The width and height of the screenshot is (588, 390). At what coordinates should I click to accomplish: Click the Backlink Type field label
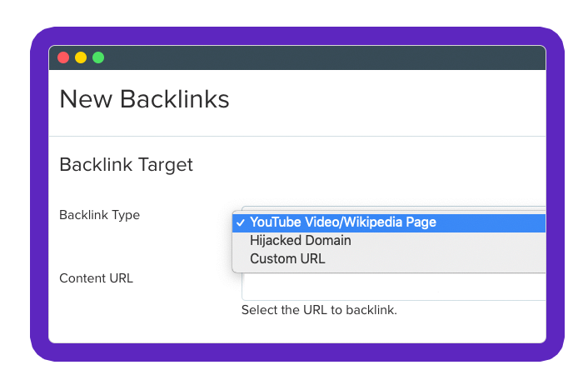click(x=99, y=215)
